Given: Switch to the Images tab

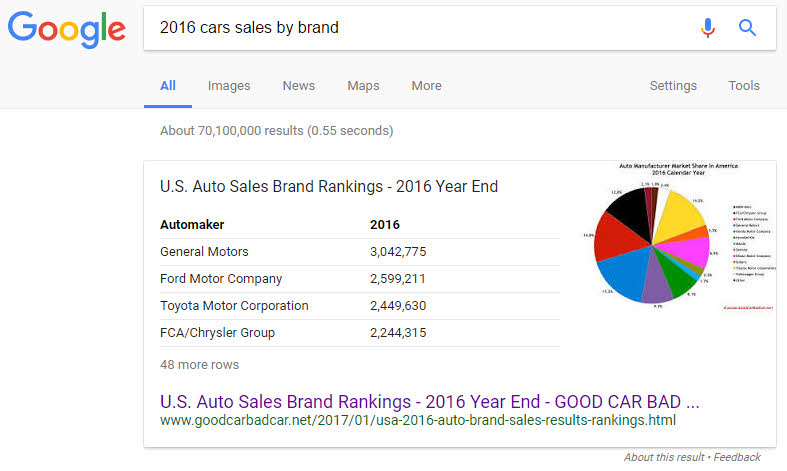Looking at the screenshot, I should click(229, 86).
